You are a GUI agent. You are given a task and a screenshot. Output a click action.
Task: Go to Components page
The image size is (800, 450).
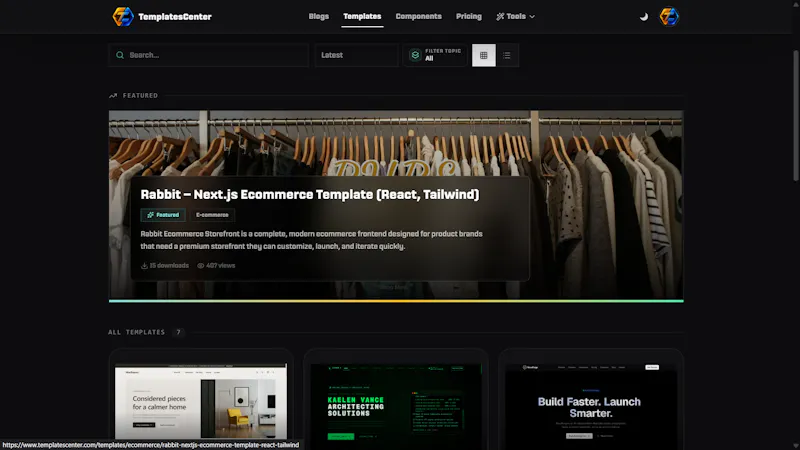pos(418,16)
